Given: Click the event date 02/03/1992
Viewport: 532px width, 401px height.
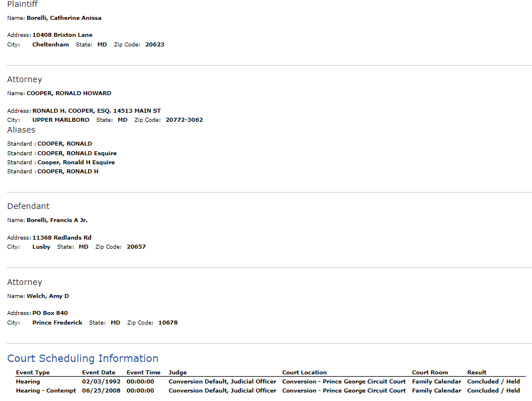Looking at the screenshot, I should pyautogui.click(x=101, y=382).
